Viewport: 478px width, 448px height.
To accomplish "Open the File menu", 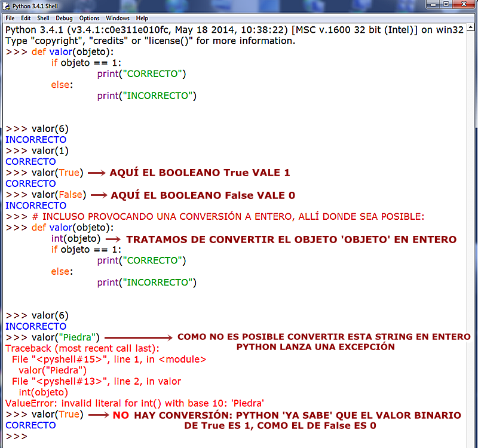I will tap(10, 18).
